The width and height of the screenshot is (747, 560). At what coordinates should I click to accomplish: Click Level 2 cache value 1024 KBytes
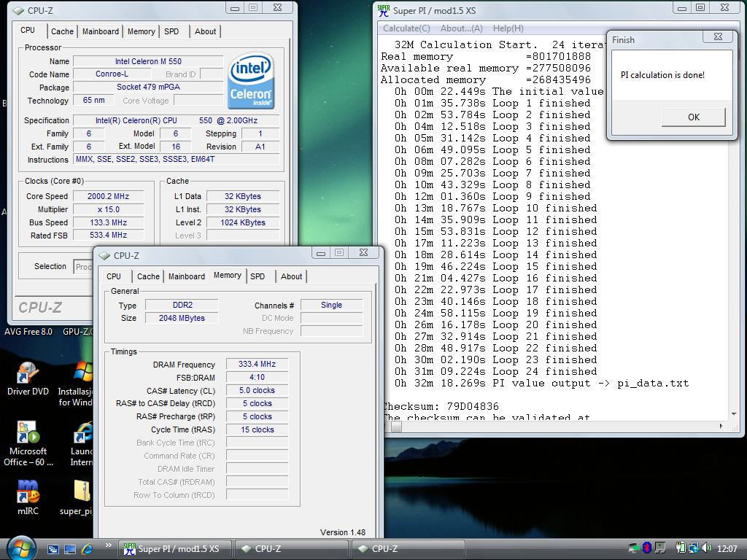(242, 222)
